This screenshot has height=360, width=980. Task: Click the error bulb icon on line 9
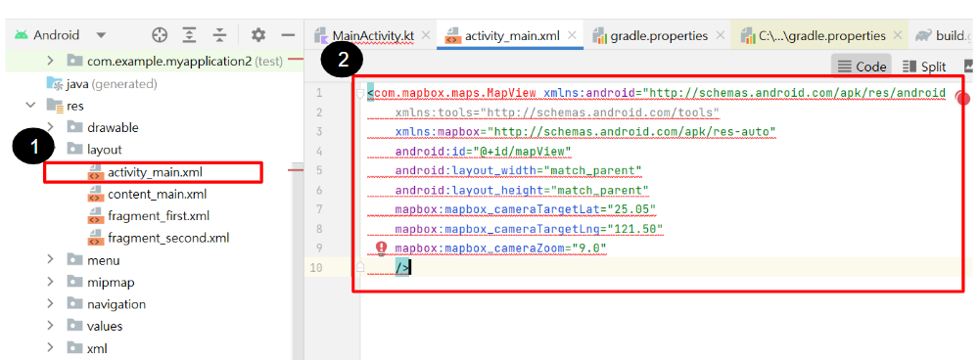tap(381, 248)
